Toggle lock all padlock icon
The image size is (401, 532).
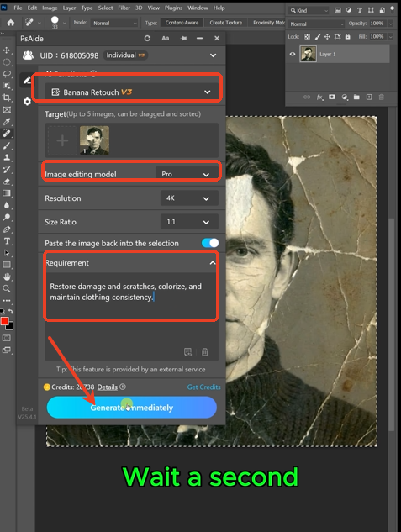coord(347,37)
